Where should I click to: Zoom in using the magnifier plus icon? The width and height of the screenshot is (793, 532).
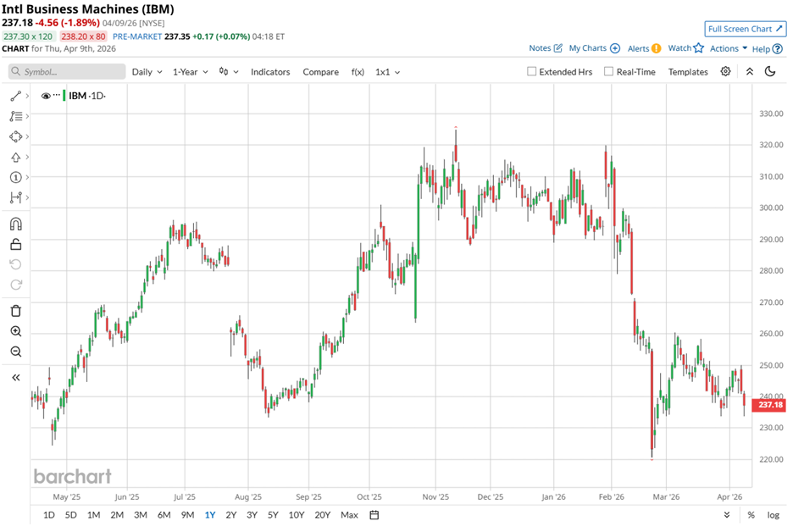click(x=15, y=331)
